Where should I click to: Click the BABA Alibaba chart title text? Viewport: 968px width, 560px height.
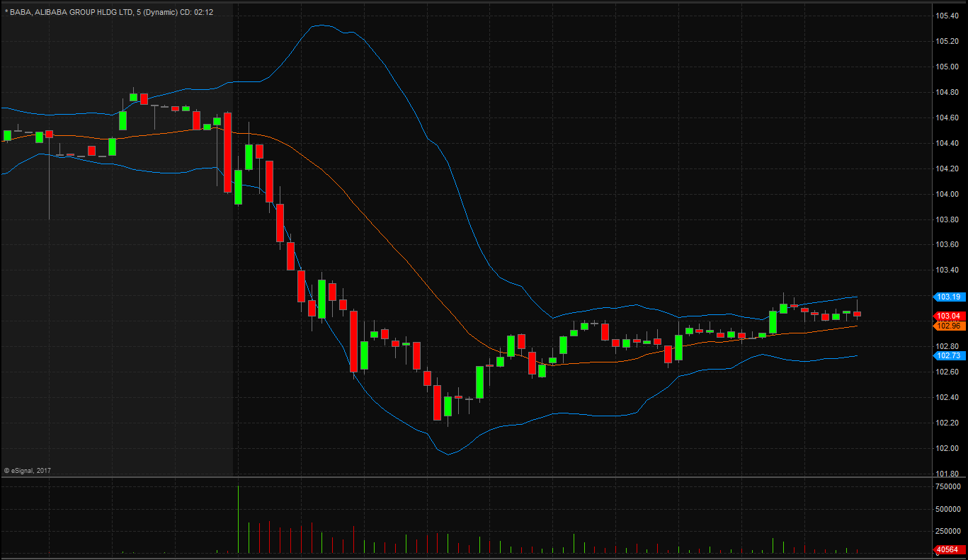click(109, 12)
